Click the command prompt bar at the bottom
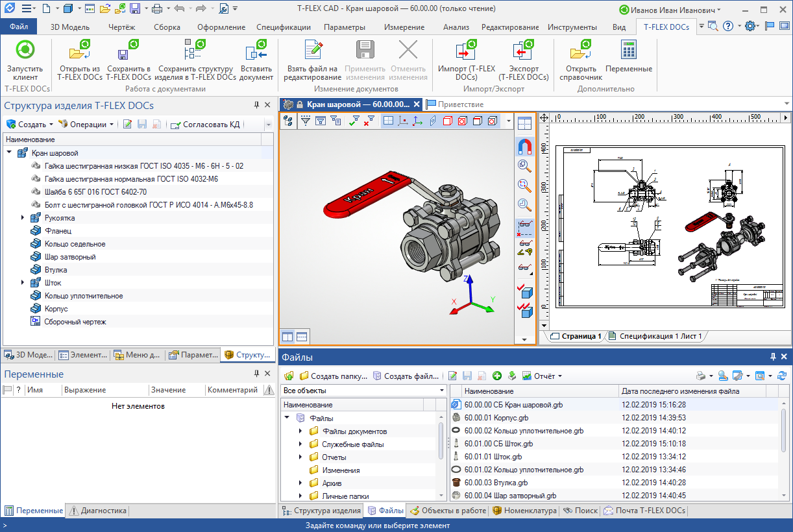Viewport: 793px width, 532px height. (x=396, y=526)
